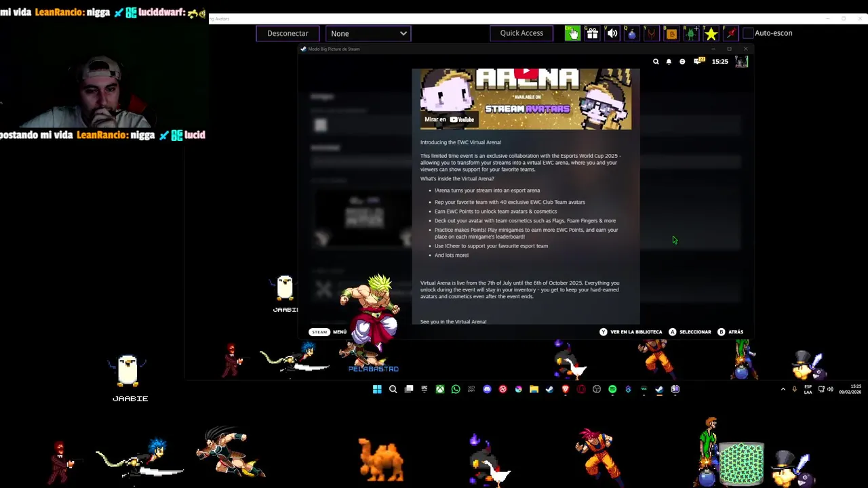Open the taskbar clock and date
The image size is (868, 488).
[x=850, y=389]
